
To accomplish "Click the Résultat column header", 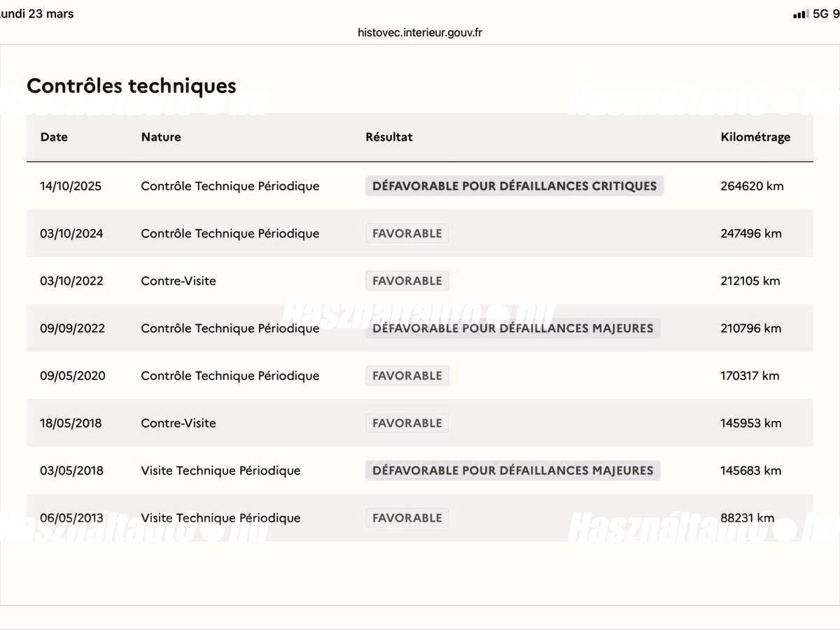I will tap(388, 137).
